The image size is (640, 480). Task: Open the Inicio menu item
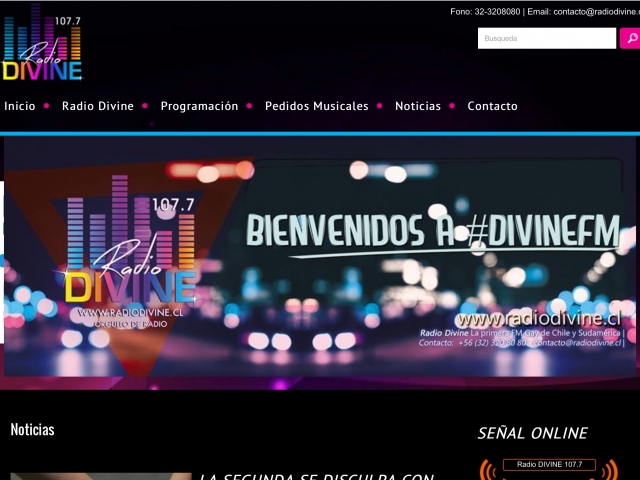(20, 106)
